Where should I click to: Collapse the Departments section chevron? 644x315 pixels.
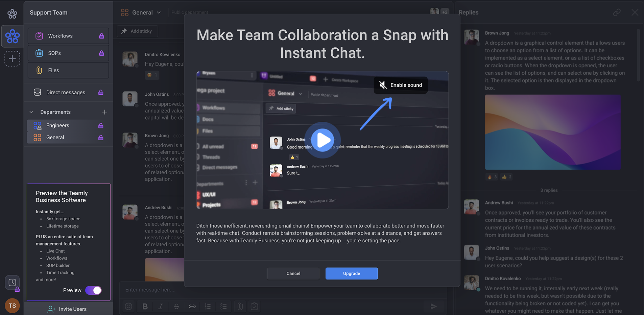pyautogui.click(x=31, y=112)
